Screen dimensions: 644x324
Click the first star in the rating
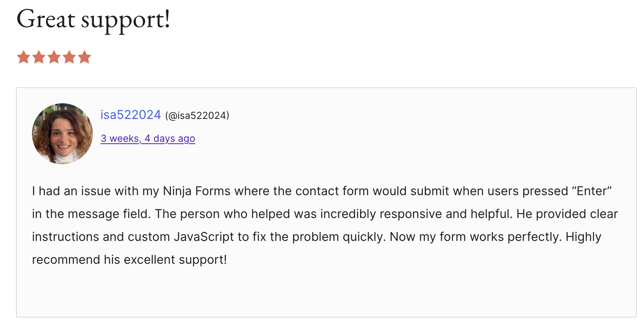coord(24,57)
